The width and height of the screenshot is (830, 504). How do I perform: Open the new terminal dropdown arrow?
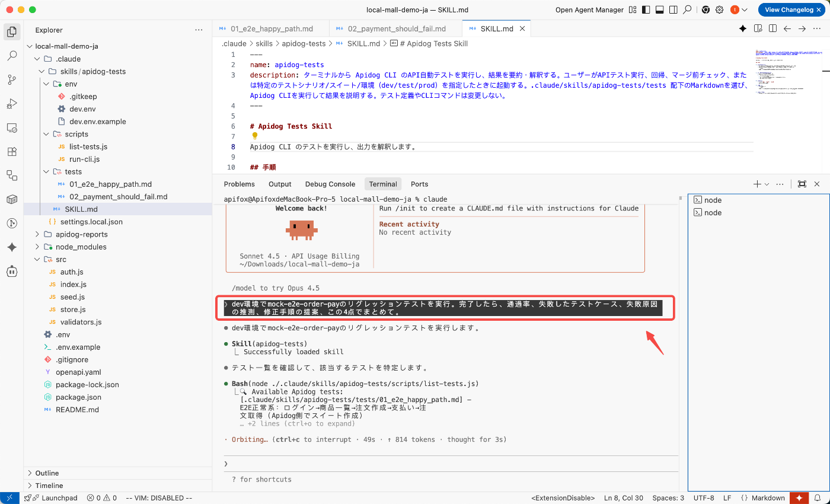[767, 184]
